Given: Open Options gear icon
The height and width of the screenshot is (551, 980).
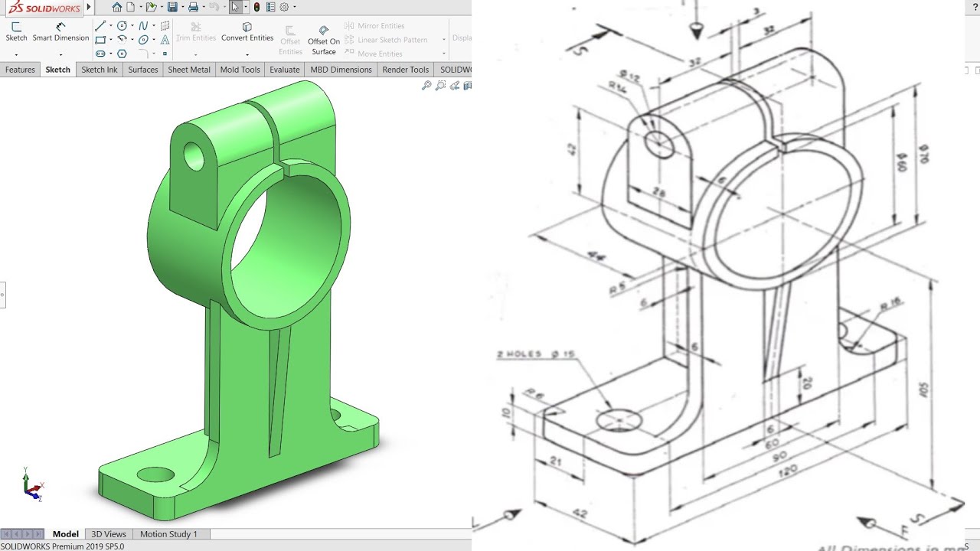Looking at the screenshot, I should coord(284,8).
